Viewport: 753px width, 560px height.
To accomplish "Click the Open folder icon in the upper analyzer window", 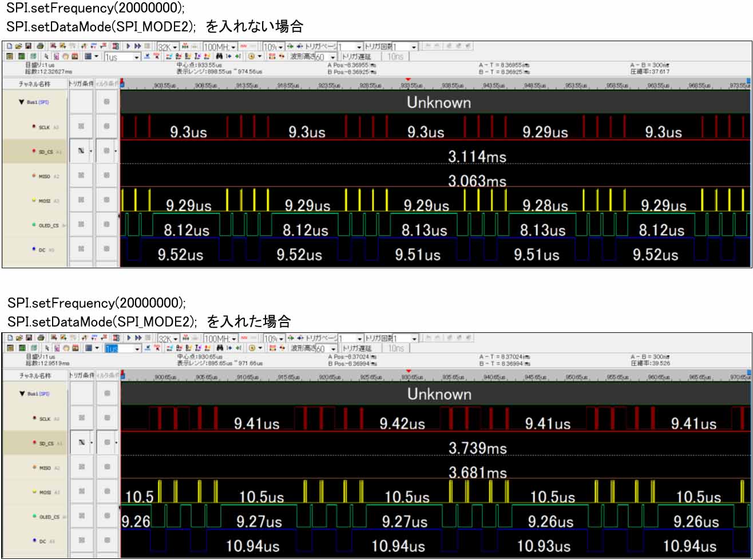I will 18,46.
